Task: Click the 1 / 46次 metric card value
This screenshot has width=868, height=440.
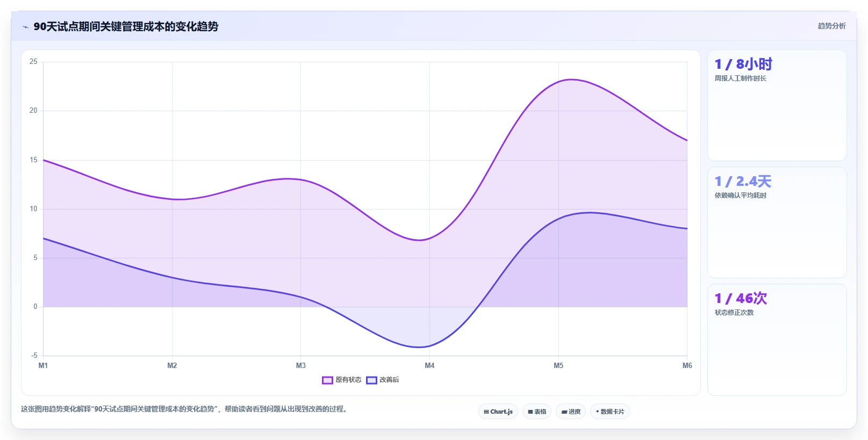Action: 741,299
